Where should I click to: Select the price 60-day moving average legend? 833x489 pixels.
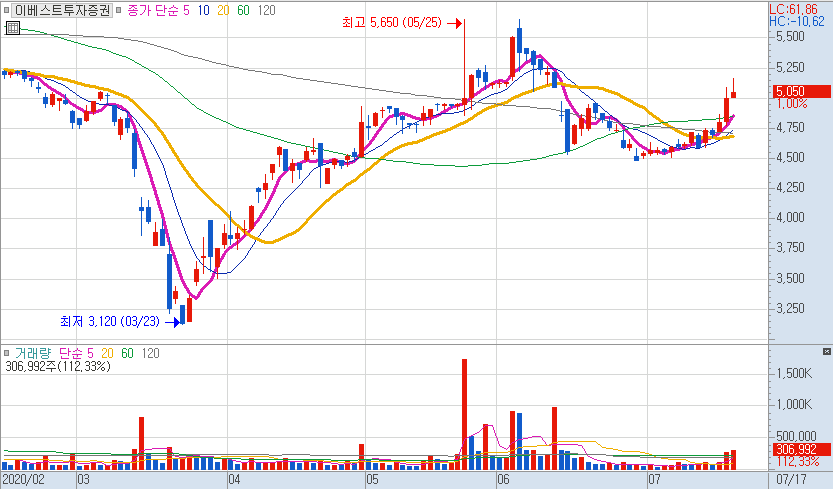pos(243,10)
